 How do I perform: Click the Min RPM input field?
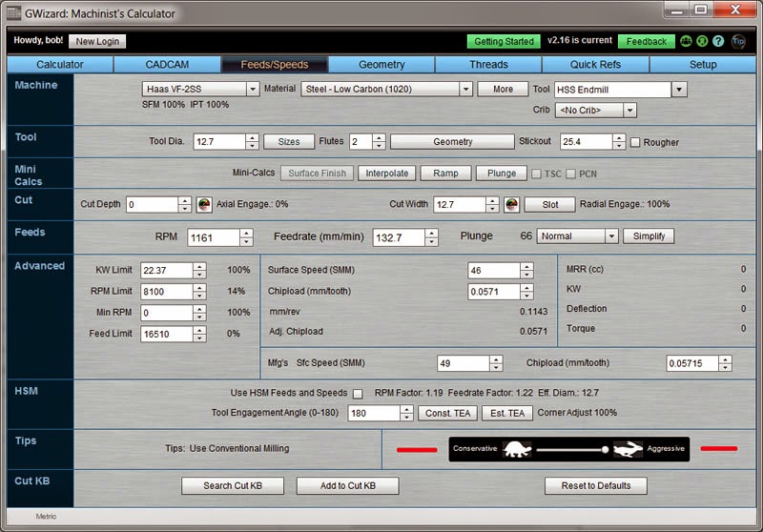pyautogui.click(x=167, y=313)
